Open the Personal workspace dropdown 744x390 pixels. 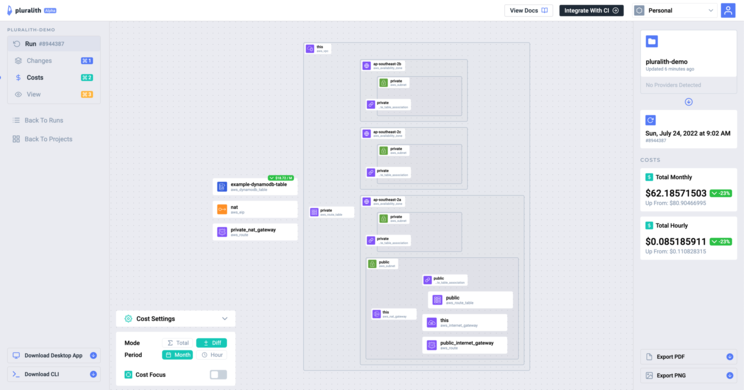[675, 10]
